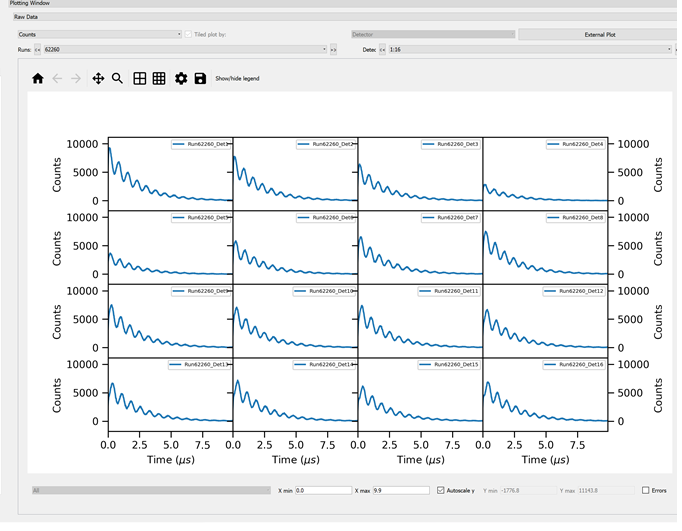Expand the Runs 62260 dropdown
The image size is (682, 531).
click(184, 49)
